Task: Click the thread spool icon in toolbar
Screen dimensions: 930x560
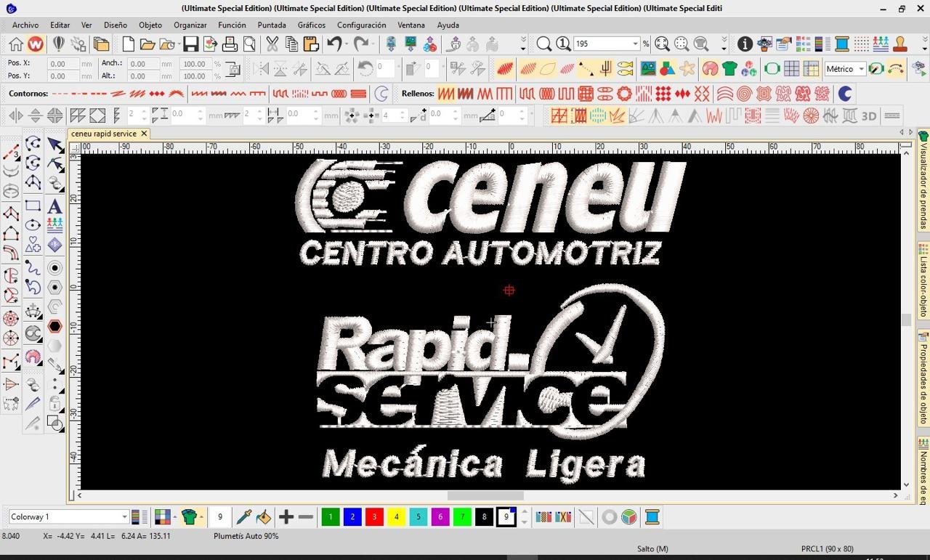Action: 841,44
